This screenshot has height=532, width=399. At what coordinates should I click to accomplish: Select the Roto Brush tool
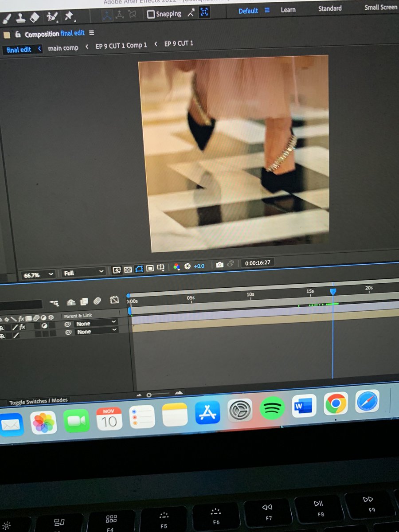pyautogui.click(x=52, y=17)
